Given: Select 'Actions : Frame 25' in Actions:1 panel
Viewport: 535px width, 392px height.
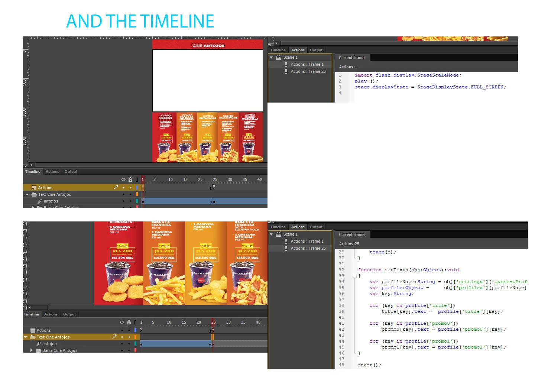Looking at the screenshot, I should (308, 71).
